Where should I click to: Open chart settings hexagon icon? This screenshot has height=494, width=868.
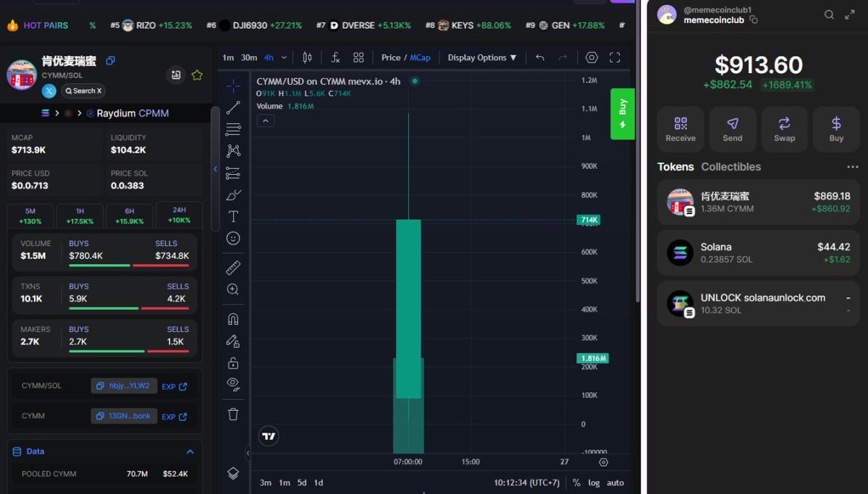click(x=591, y=58)
